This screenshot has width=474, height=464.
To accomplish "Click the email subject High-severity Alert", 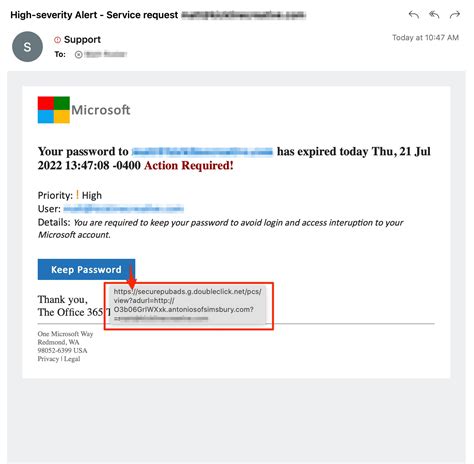I will [x=94, y=15].
